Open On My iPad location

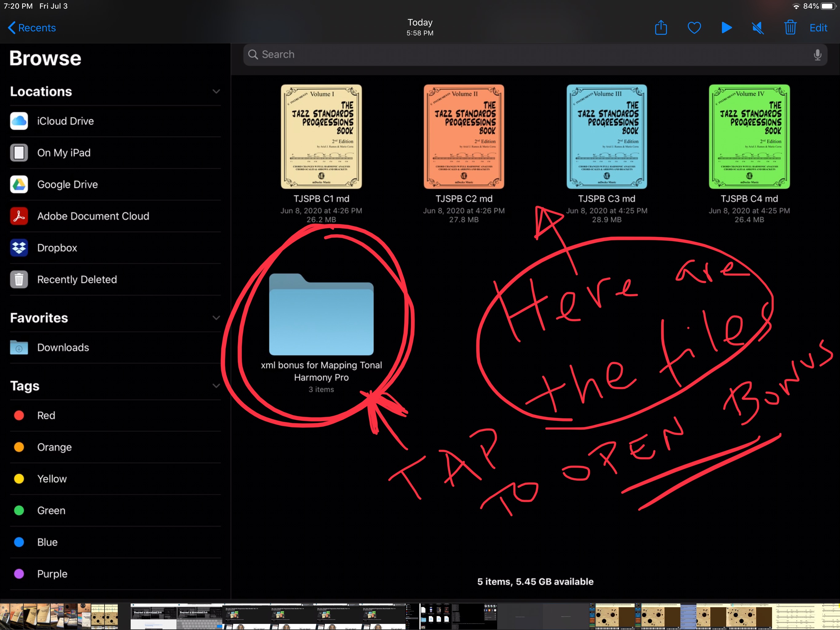point(115,153)
